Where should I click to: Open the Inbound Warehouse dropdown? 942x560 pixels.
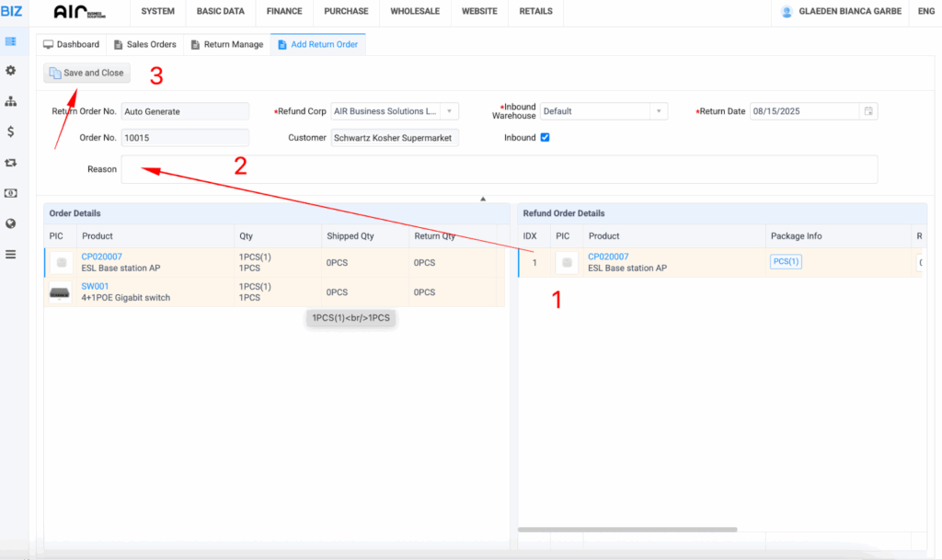[x=659, y=111]
